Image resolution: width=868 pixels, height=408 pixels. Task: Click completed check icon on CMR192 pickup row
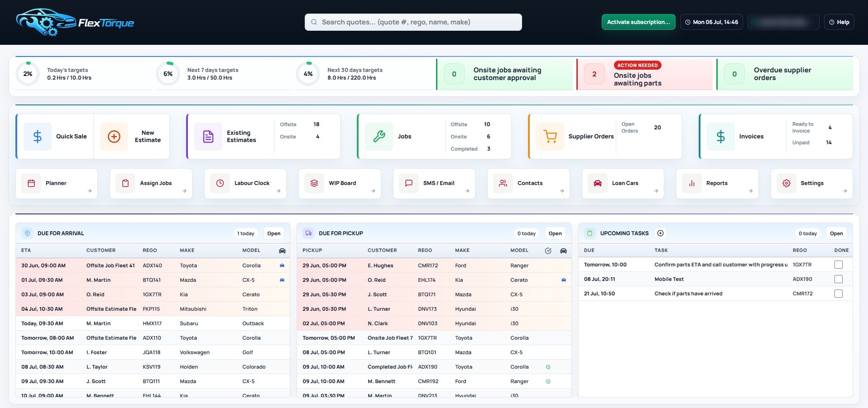(548, 381)
